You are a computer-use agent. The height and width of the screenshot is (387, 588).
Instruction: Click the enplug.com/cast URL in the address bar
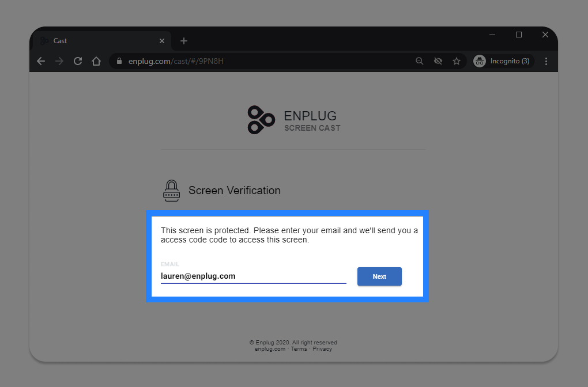point(176,61)
